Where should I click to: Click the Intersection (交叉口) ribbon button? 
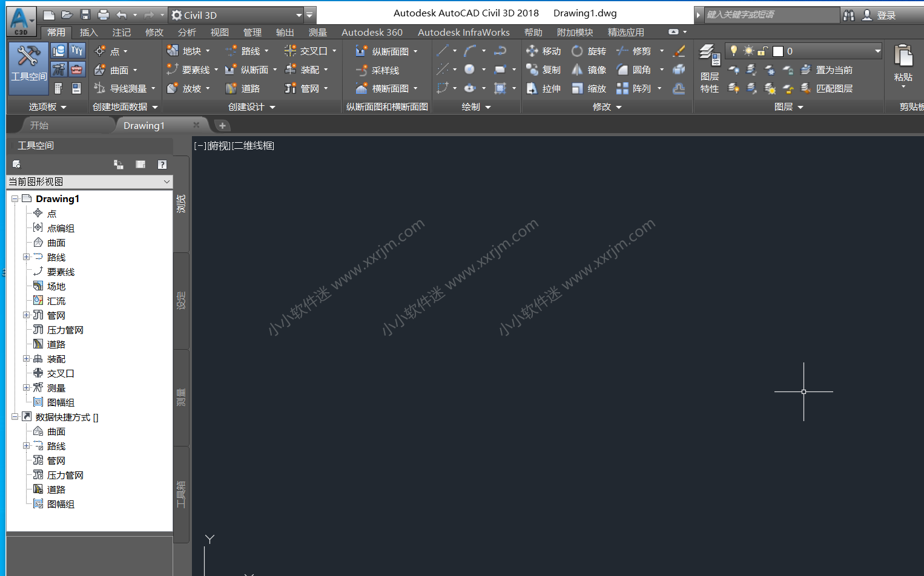[x=310, y=51]
